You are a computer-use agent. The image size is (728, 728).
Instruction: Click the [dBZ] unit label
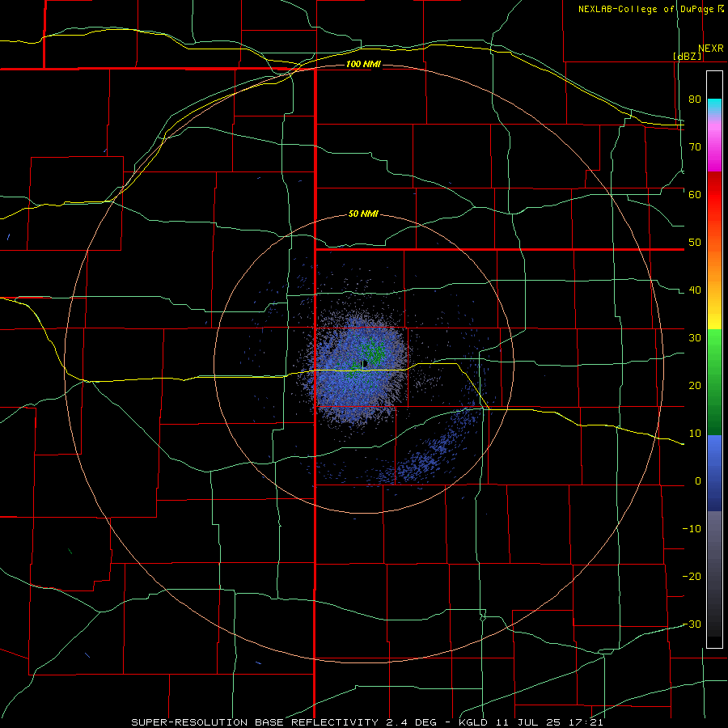(x=687, y=57)
